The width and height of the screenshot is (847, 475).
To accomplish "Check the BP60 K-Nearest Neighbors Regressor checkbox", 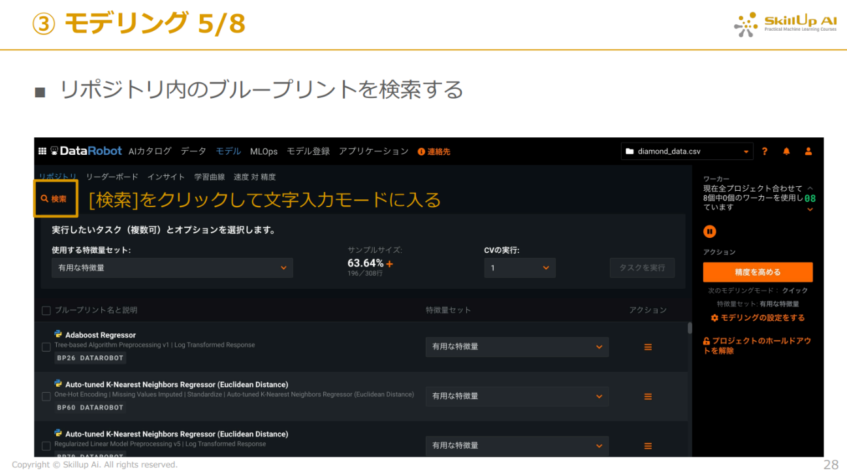I will click(46, 397).
